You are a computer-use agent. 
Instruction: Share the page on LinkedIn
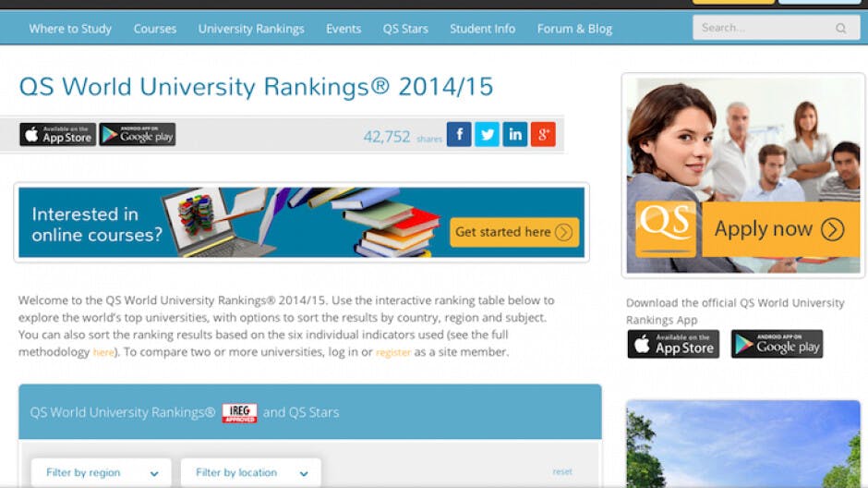[x=515, y=135]
